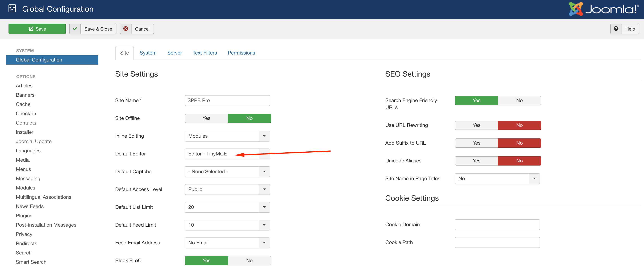Open the Text Filters tab

tap(204, 53)
